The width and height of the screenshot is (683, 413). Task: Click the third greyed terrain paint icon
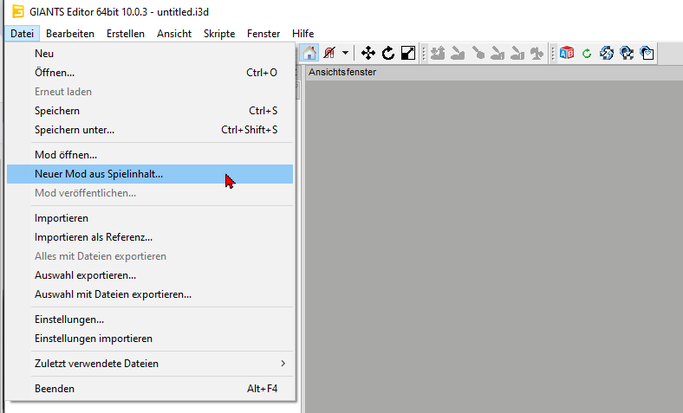tap(477, 53)
